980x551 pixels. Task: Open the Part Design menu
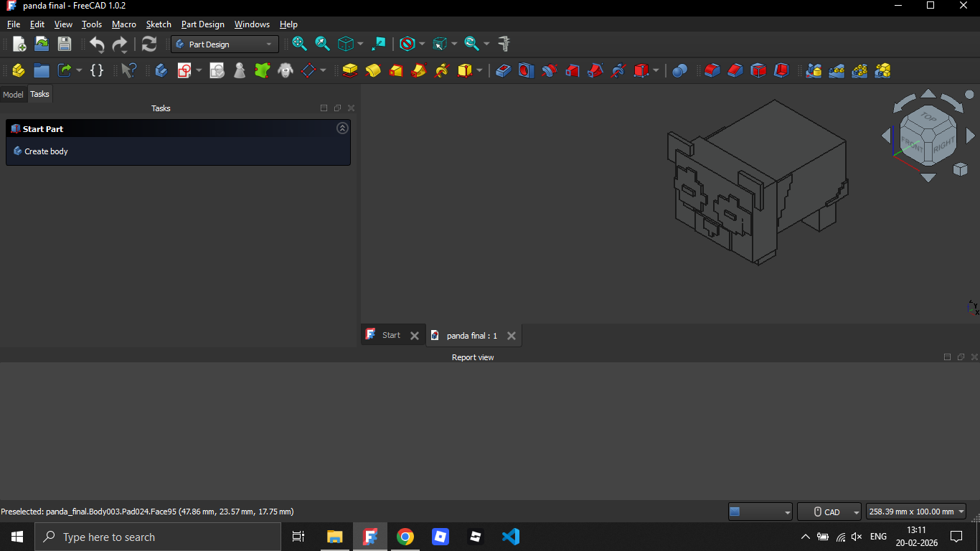click(203, 24)
